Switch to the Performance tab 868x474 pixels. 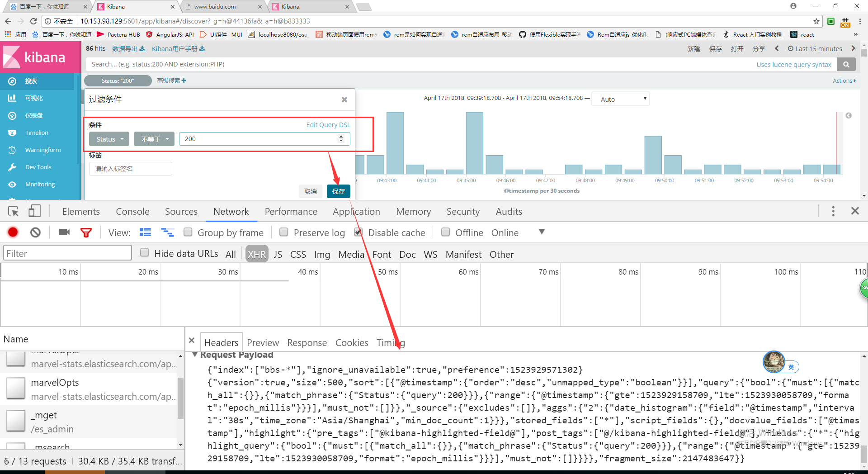click(291, 211)
